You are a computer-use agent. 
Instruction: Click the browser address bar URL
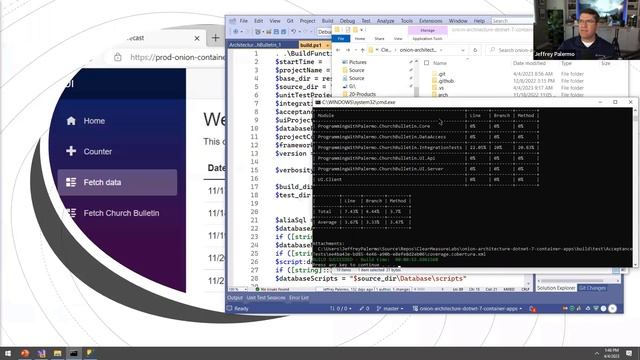click(177, 58)
